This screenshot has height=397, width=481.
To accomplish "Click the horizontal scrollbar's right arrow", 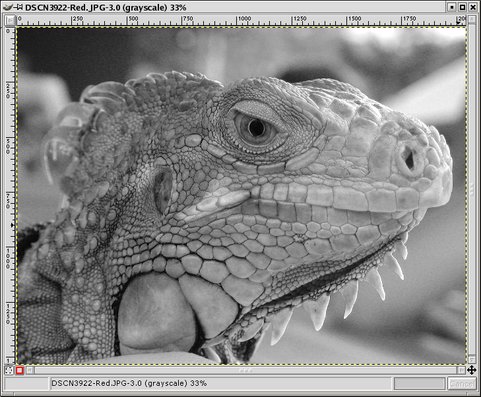I will pos(461,370).
